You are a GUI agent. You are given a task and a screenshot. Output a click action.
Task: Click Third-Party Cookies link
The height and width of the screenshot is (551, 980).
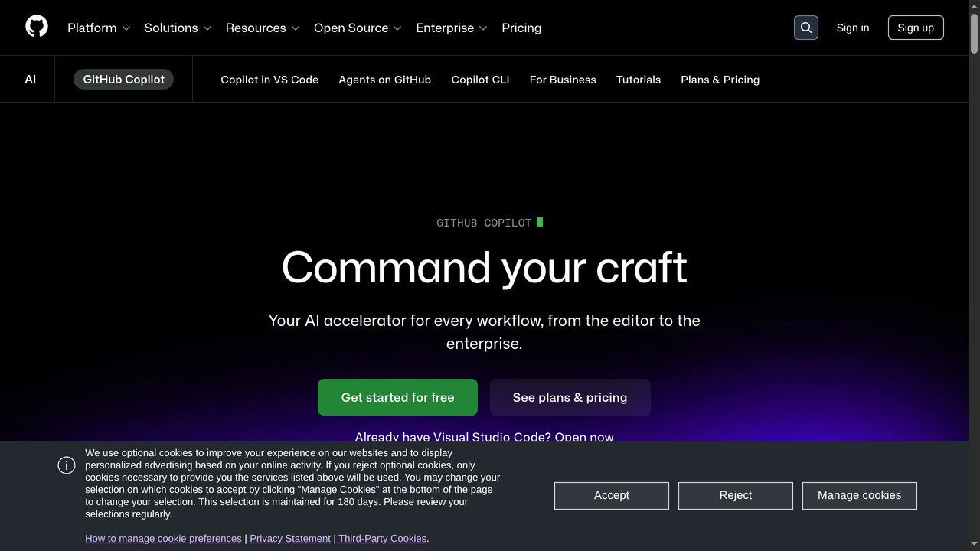[382, 538]
